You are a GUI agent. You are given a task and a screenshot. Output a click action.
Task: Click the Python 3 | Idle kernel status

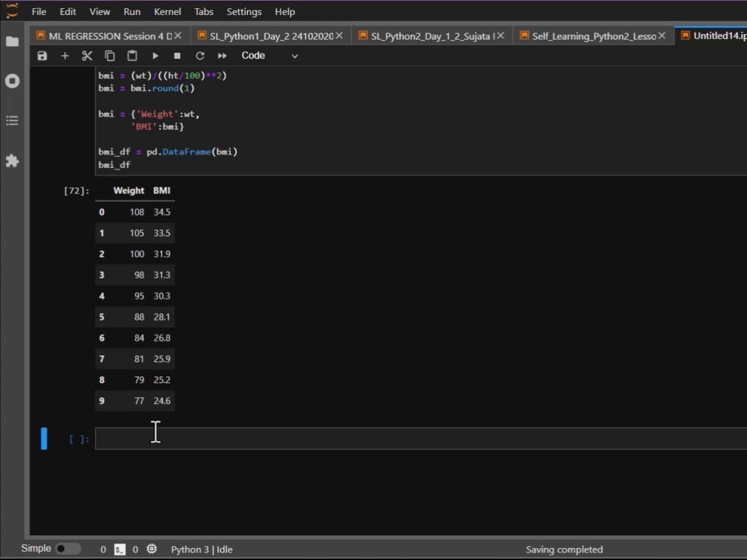tap(202, 549)
